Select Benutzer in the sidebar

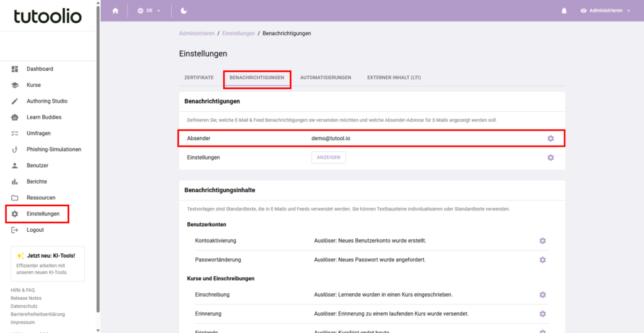click(x=38, y=166)
